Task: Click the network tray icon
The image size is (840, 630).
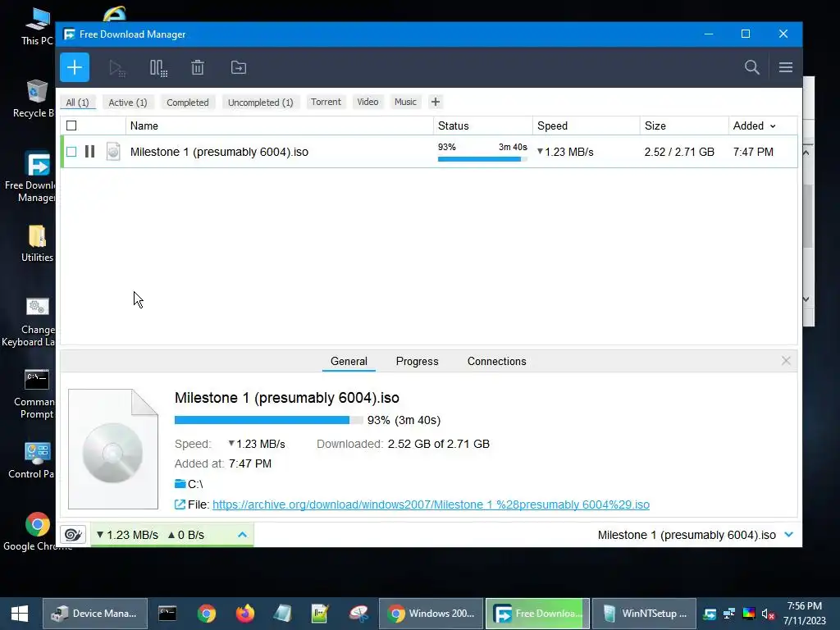Action: point(729,614)
